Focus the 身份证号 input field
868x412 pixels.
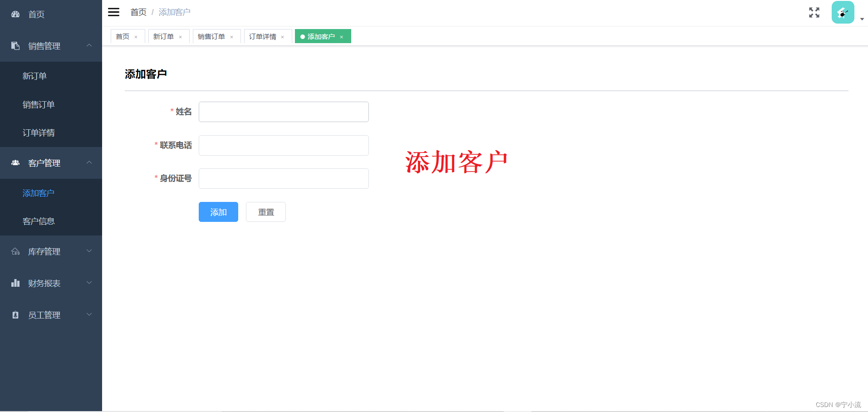point(284,178)
